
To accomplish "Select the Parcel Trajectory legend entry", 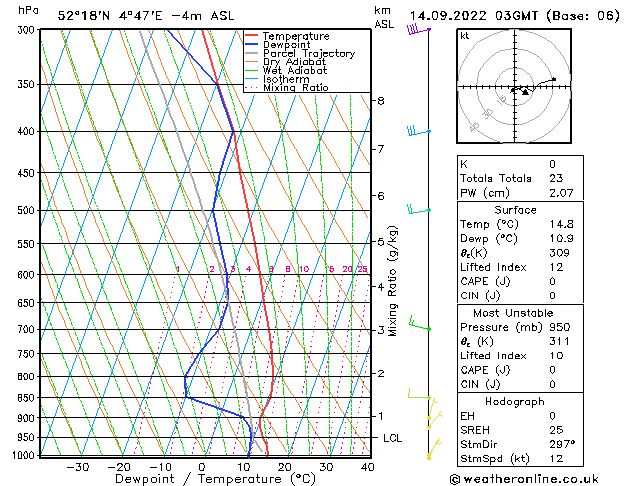I will pyautogui.click(x=308, y=53).
